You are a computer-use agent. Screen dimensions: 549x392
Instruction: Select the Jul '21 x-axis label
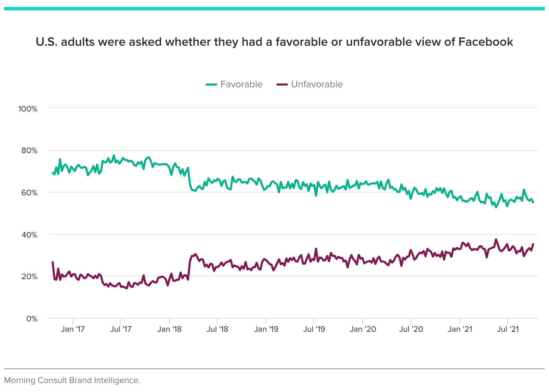(x=508, y=329)
